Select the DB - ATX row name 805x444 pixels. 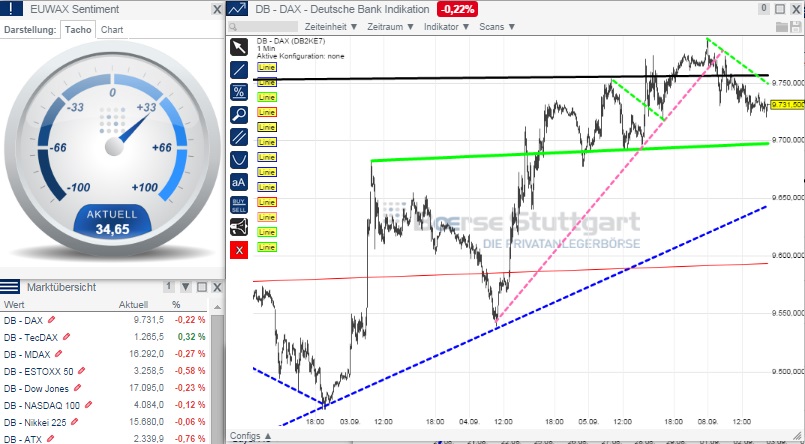[x=23, y=439]
